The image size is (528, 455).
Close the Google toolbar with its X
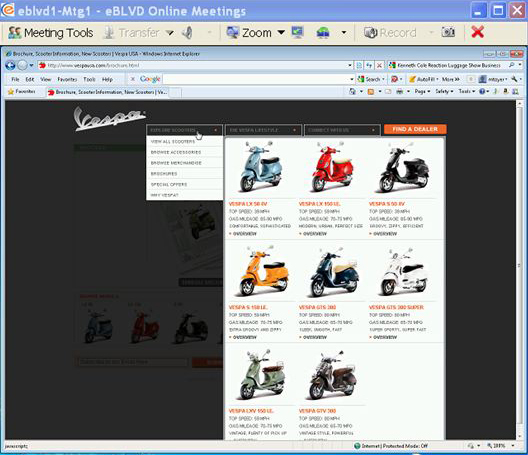(133, 79)
